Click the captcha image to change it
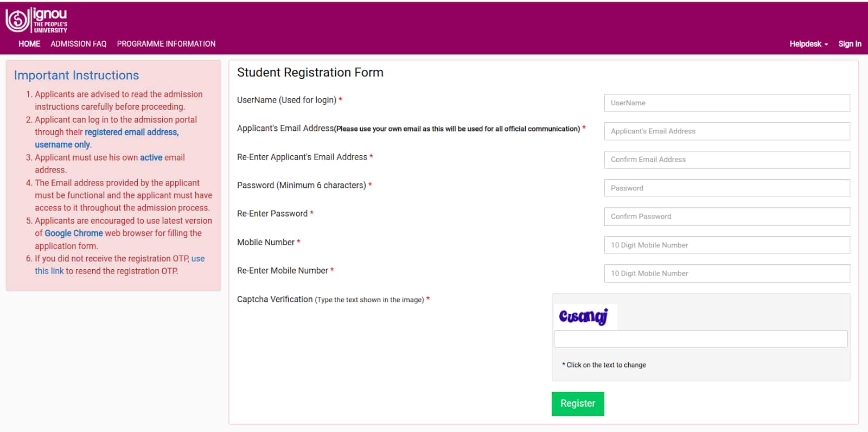This screenshot has width=868, height=432. point(584,316)
